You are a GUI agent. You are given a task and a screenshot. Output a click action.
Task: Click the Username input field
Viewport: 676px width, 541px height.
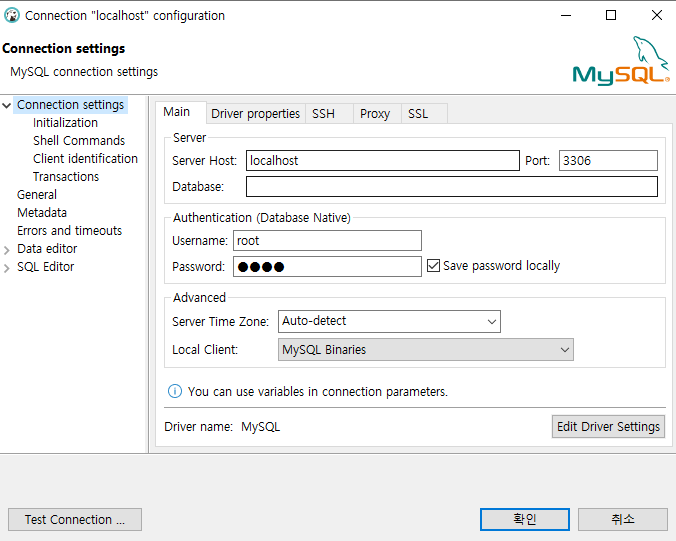click(x=327, y=241)
